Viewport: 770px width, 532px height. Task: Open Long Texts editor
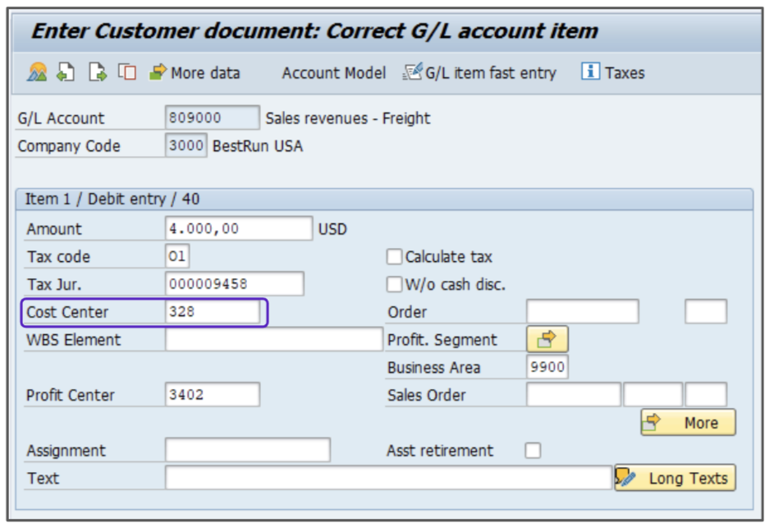[x=675, y=478]
